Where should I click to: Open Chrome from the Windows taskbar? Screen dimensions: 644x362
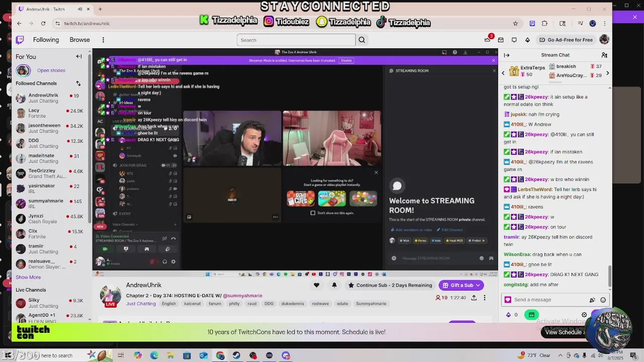220,355
